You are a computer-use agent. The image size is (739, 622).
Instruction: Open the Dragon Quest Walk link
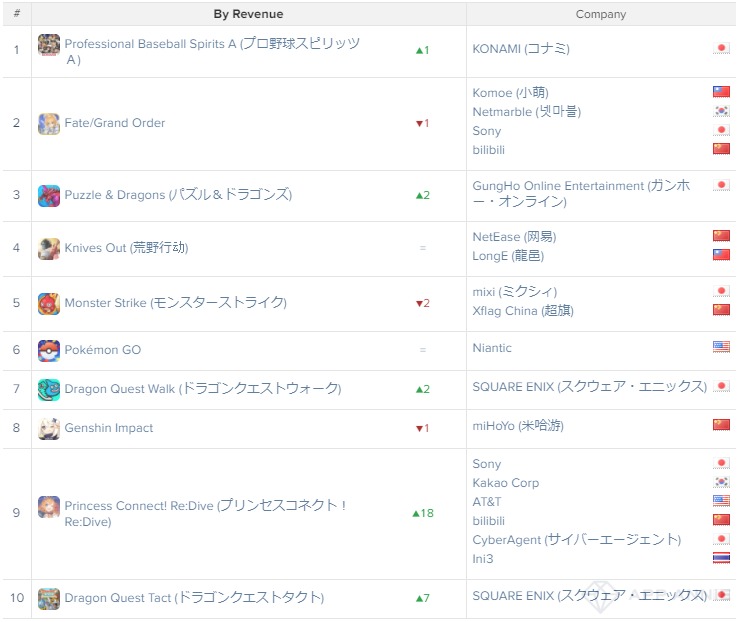click(x=203, y=389)
